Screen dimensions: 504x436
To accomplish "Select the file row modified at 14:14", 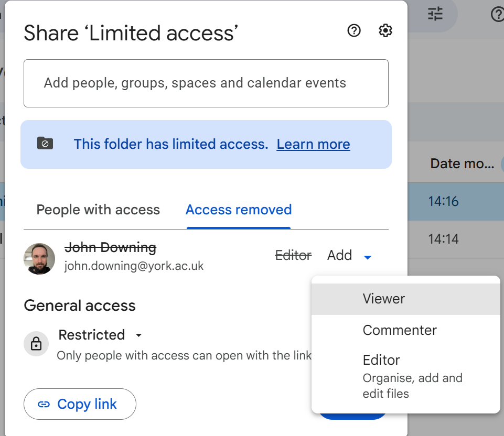I will tap(455, 239).
